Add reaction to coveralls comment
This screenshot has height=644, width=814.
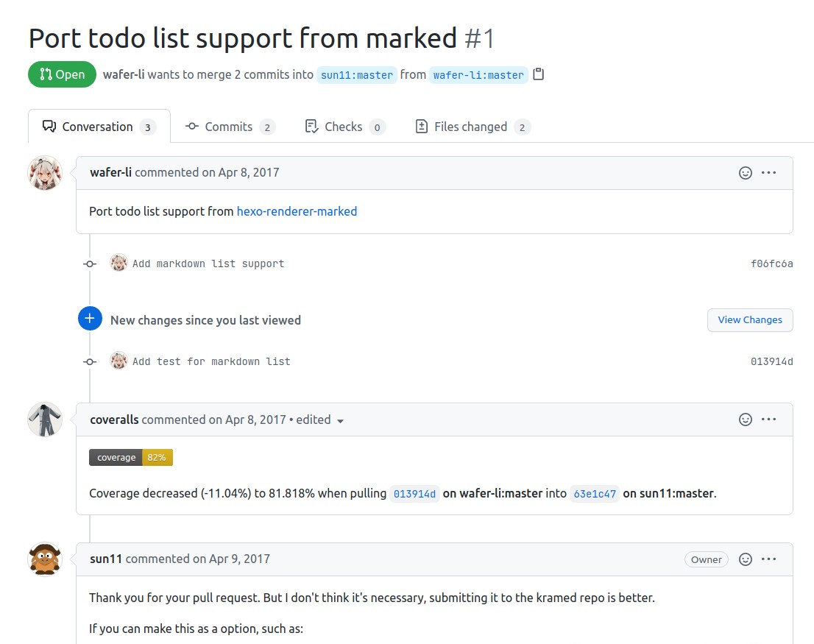pyautogui.click(x=746, y=420)
